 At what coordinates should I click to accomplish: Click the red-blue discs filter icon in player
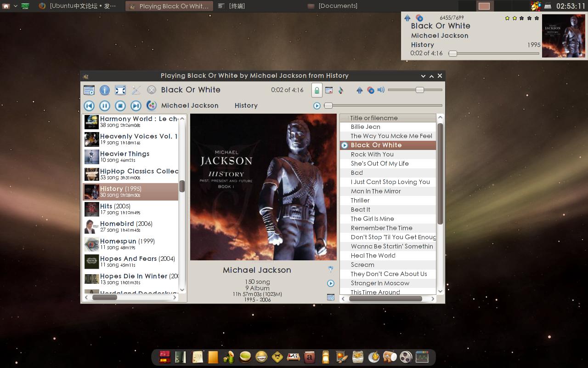click(x=371, y=90)
